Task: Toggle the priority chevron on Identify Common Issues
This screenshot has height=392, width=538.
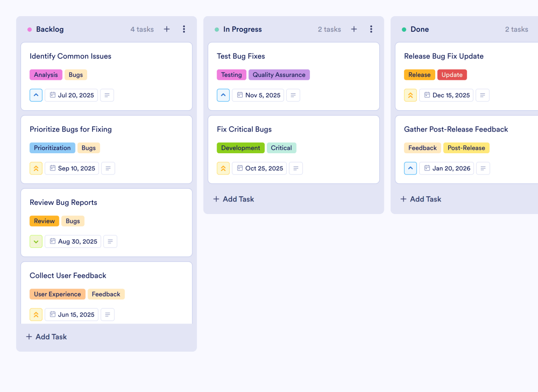Action: [x=36, y=95]
